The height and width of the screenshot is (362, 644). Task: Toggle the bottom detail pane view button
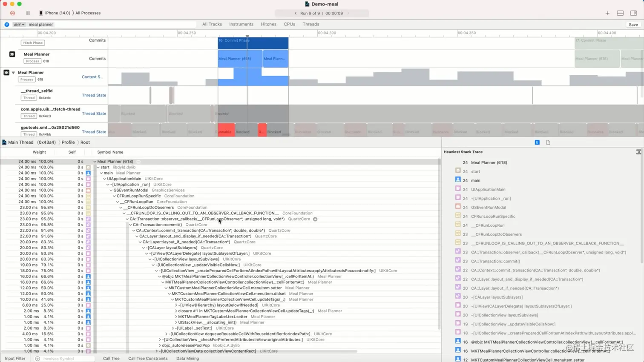[620, 13]
